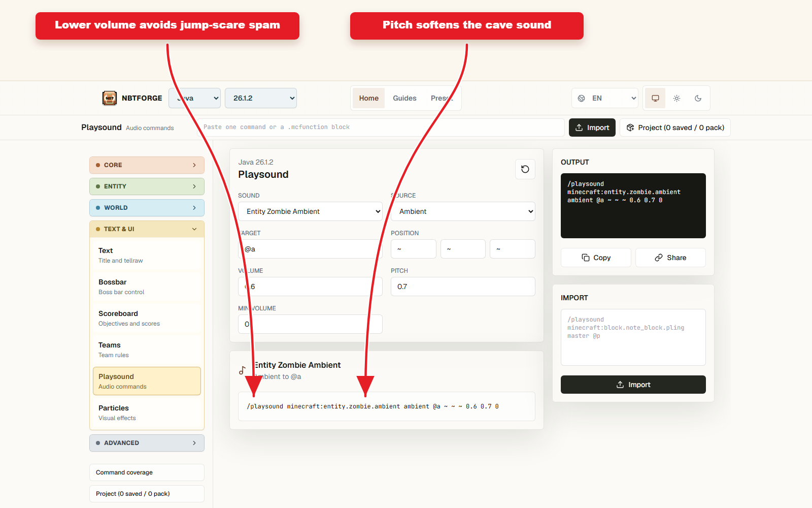Open the Sound dropdown Entity Zombie Ambient

(310, 211)
